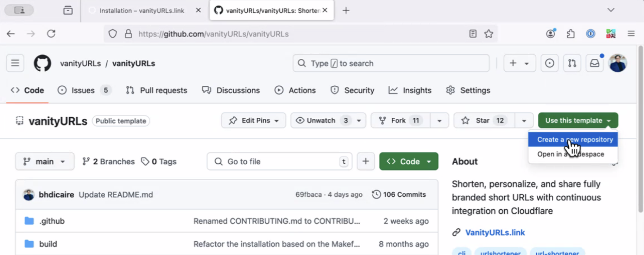Close the vanityURLs GitHub tab

[325, 11]
